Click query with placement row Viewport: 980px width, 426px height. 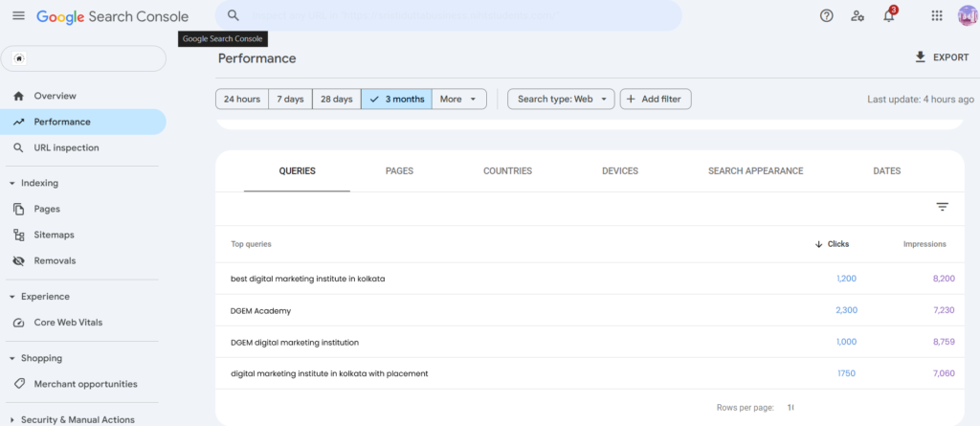point(590,373)
